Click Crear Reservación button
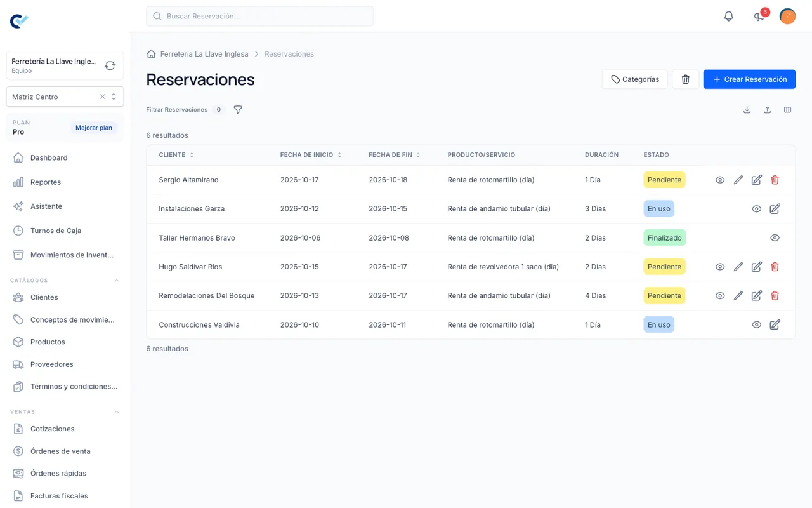Image resolution: width=812 pixels, height=508 pixels. (749, 79)
